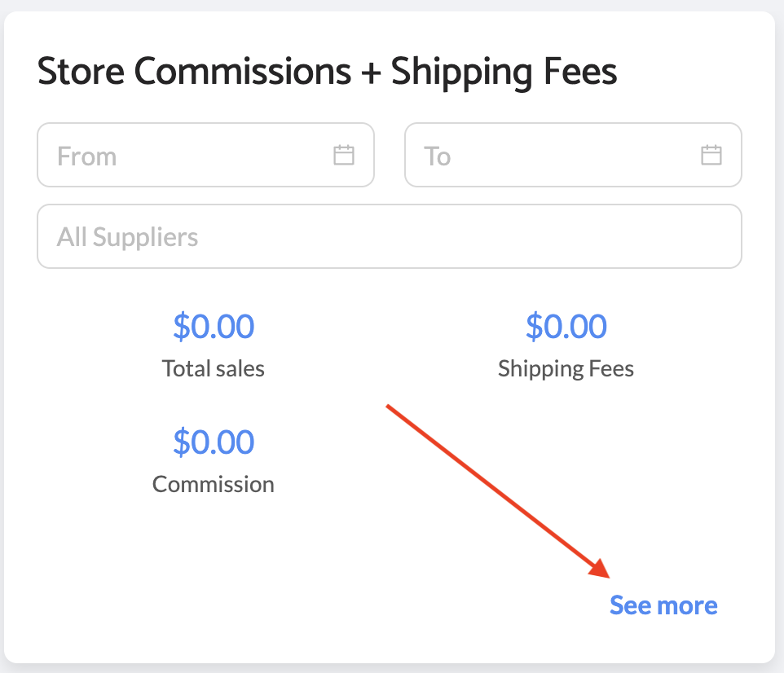Click the Commission label under the amount
Screen dimensions: 784x673
coord(214,484)
